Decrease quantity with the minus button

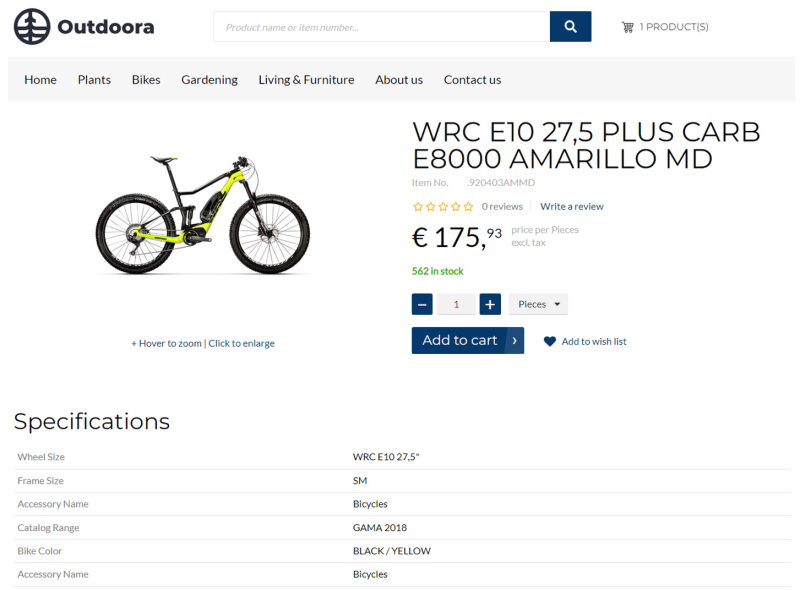pos(423,304)
